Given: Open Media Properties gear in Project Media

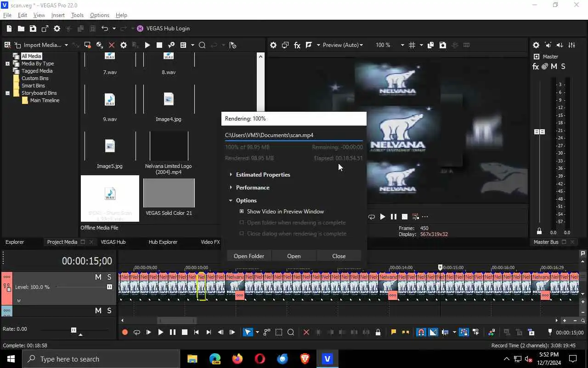Looking at the screenshot, I should [124, 45].
